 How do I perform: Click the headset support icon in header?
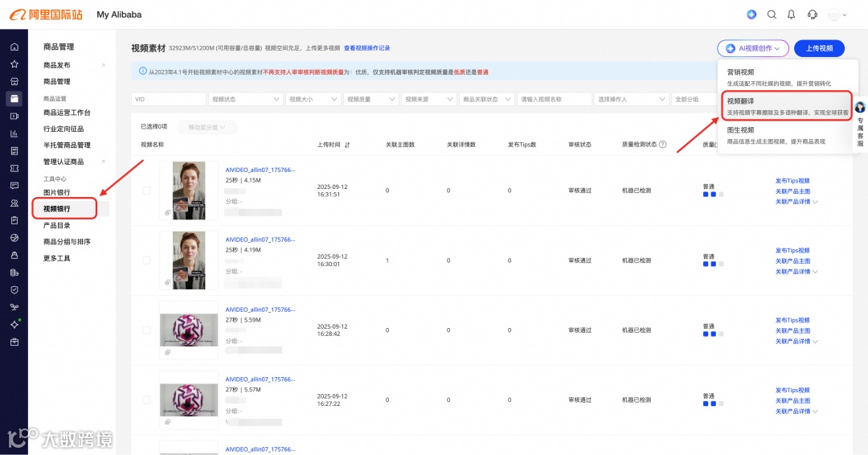pyautogui.click(x=812, y=14)
